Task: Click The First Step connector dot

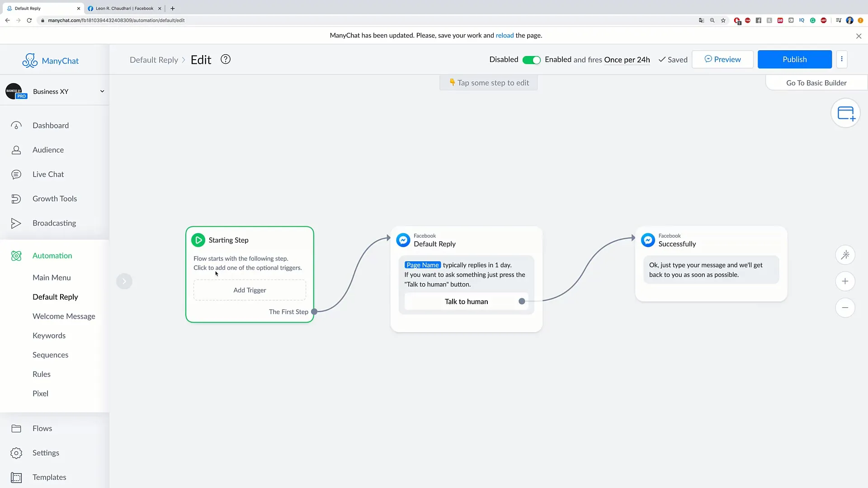Action: (314, 311)
